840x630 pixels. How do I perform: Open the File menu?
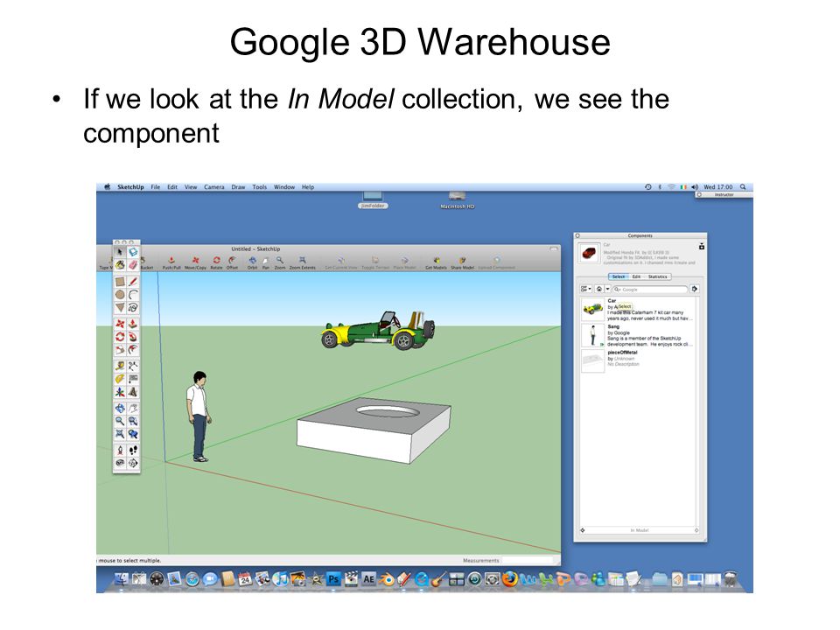[156, 187]
